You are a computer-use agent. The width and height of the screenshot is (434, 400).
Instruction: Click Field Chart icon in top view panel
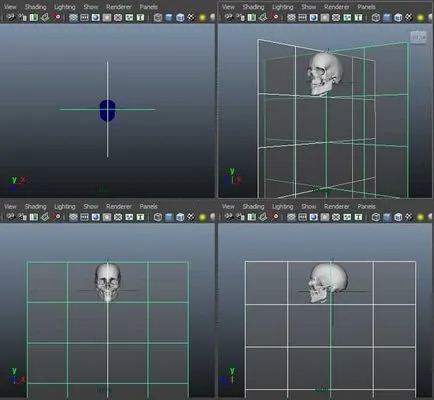click(x=118, y=17)
